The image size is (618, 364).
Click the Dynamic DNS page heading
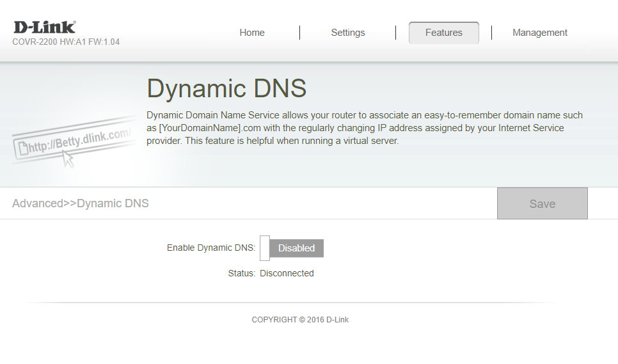click(226, 88)
